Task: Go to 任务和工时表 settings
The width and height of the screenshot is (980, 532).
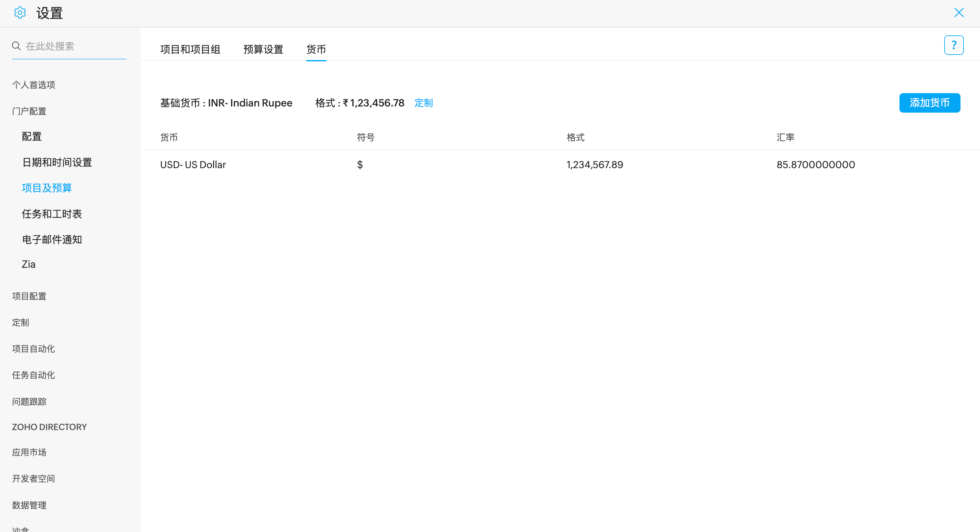Action: 52,214
